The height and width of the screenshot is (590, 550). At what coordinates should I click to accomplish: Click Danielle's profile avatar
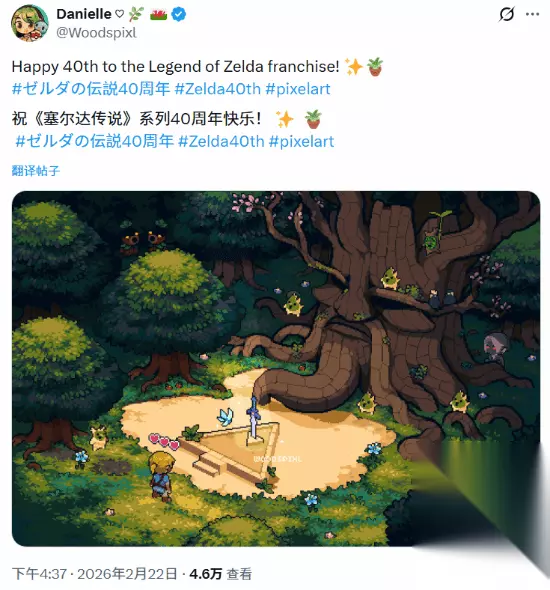coord(30,23)
